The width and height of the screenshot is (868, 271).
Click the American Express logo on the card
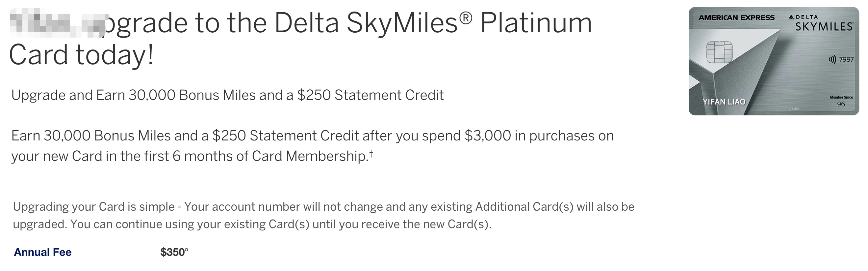point(736,17)
